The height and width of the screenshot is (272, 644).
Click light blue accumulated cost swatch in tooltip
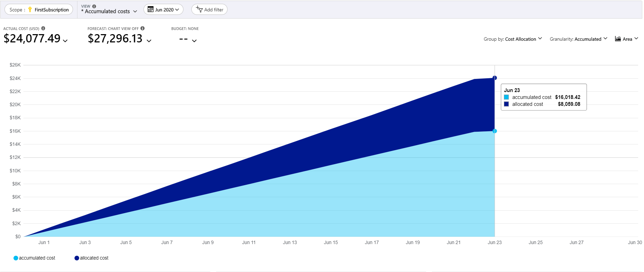pos(506,97)
